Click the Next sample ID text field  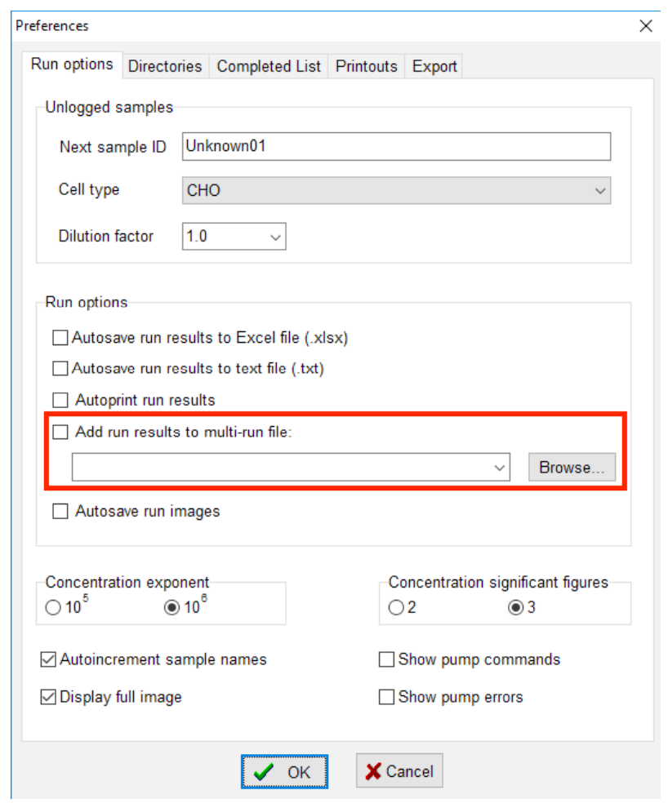[395, 147]
